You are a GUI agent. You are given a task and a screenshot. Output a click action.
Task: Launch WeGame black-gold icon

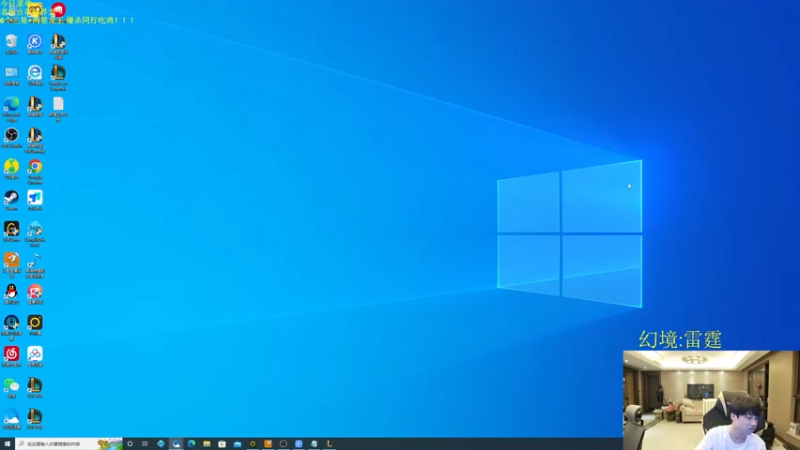tap(11, 231)
